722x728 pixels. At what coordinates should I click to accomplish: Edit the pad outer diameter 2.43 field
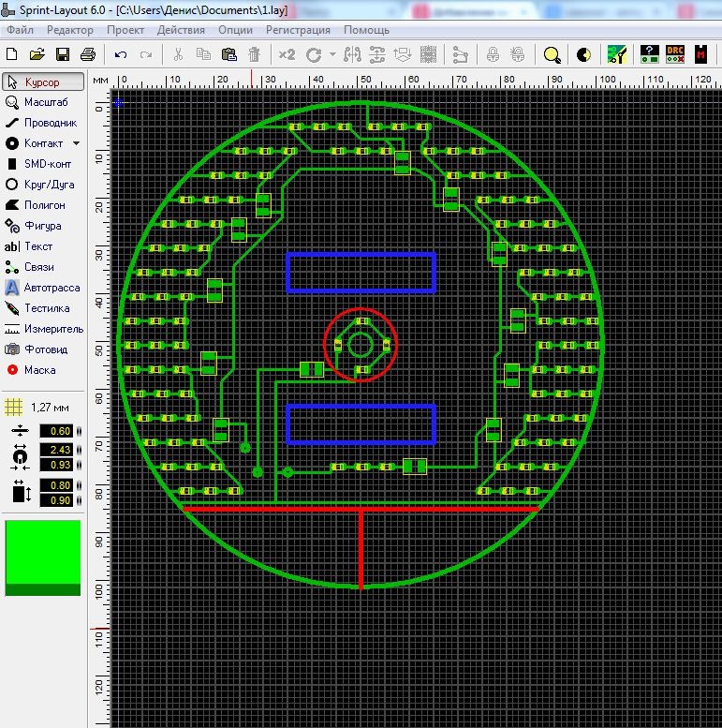56,450
